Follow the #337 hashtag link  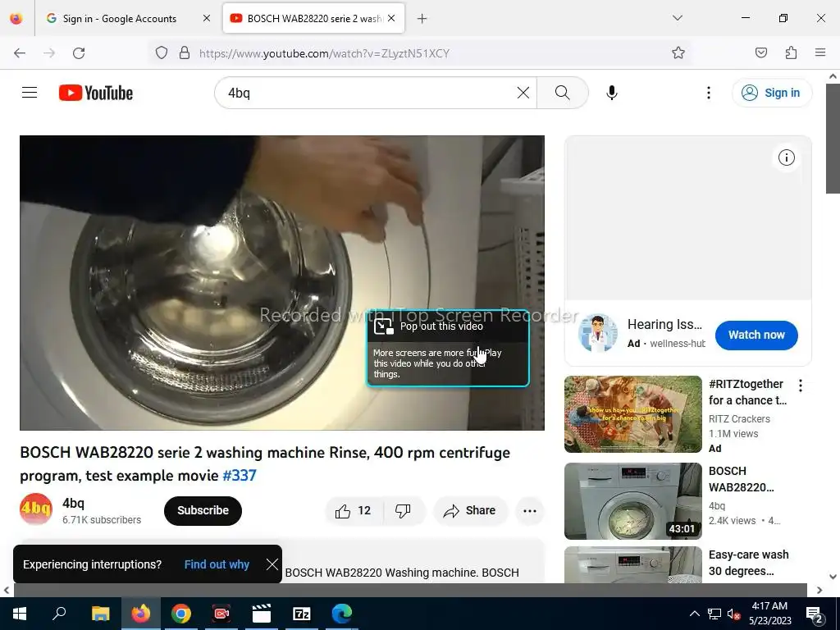click(239, 476)
